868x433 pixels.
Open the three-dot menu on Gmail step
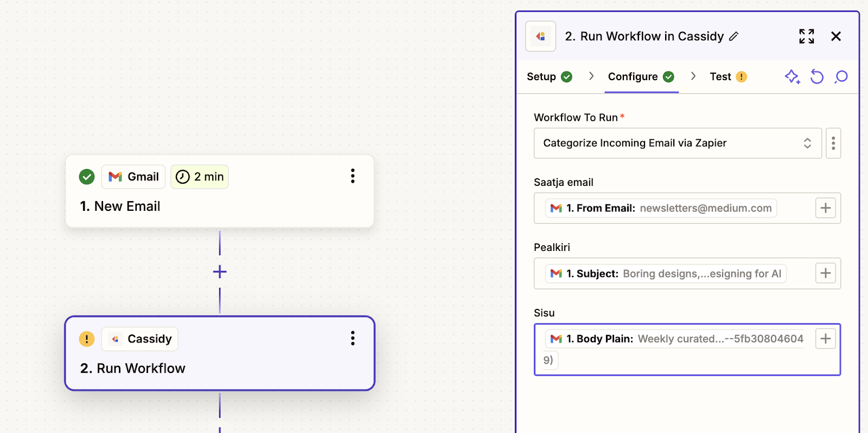[353, 176]
